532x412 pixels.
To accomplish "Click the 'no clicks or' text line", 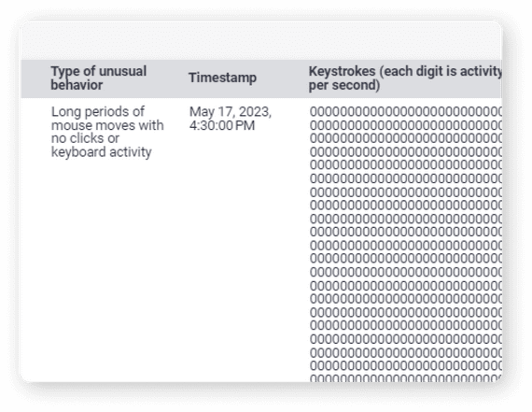I will pos(85,138).
